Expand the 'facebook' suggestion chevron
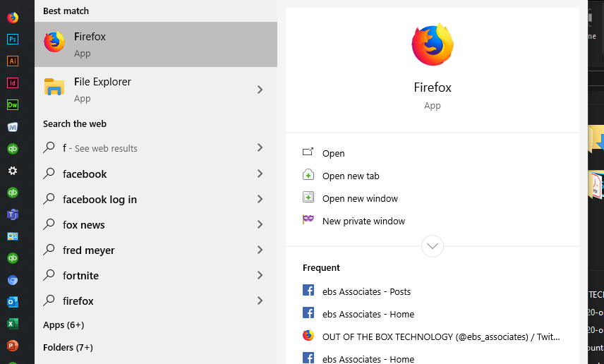 click(260, 174)
